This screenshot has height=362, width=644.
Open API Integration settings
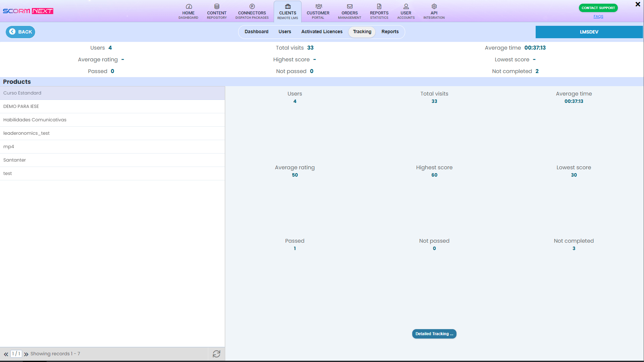[x=434, y=11]
